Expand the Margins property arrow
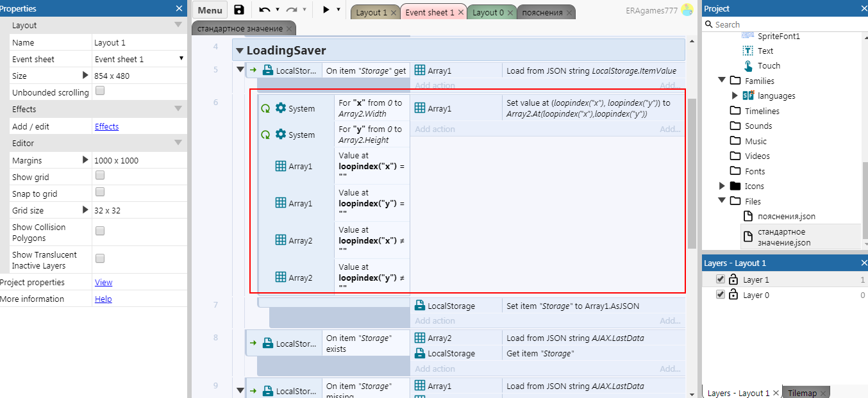This screenshot has width=868, height=398. click(85, 160)
